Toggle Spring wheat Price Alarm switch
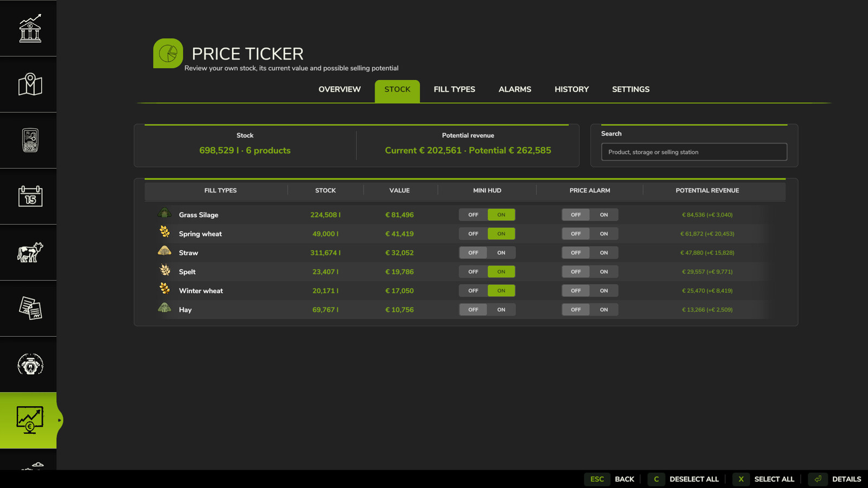Screen dimensions: 868x488 [x=590, y=234]
